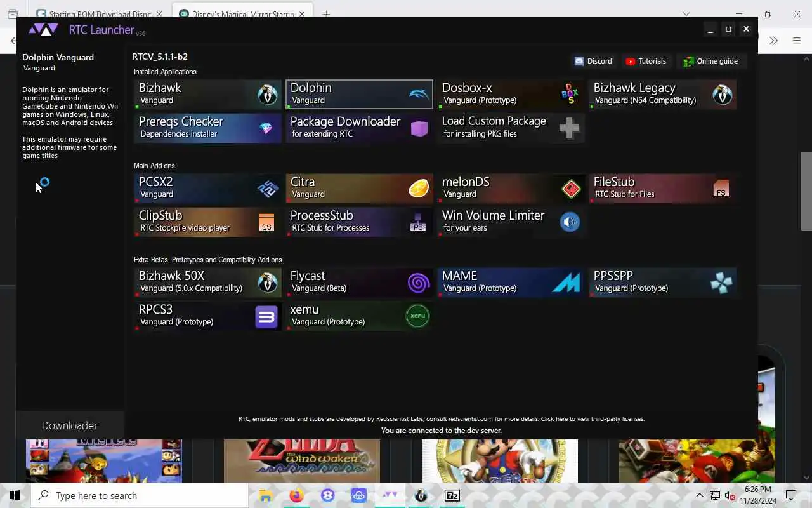The height and width of the screenshot is (508, 812).
Task: Open the Bizhawk icon in taskbar
Action: (x=421, y=495)
